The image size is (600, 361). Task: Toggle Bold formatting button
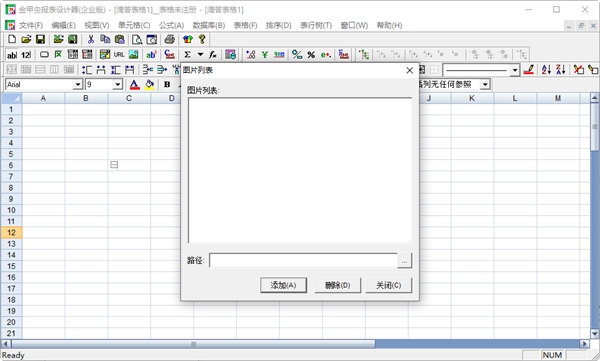[167, 84]
